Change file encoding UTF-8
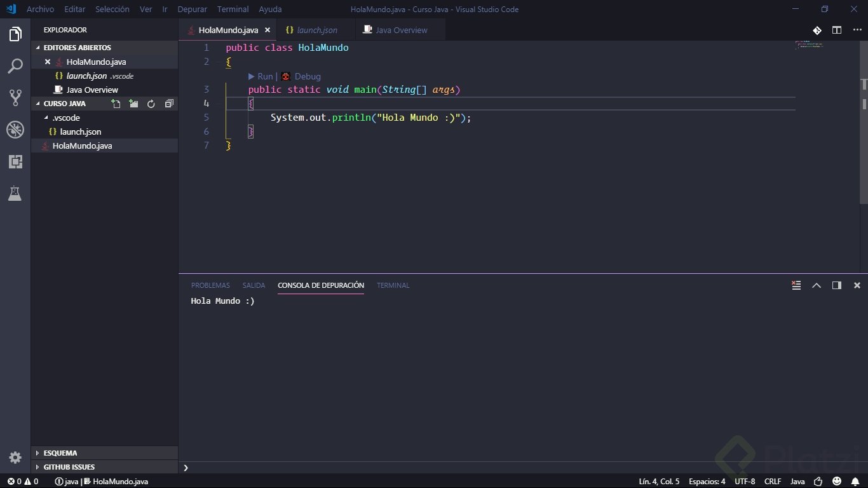The height and width of the screenshot is (488, 868). point(745,482)
